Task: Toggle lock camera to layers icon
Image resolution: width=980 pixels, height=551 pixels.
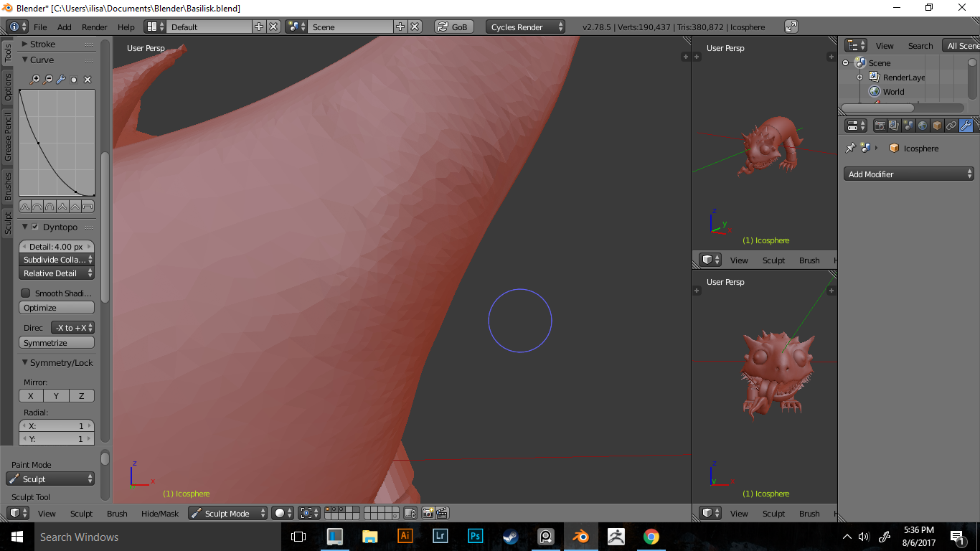Action: (x=410, y=513)
